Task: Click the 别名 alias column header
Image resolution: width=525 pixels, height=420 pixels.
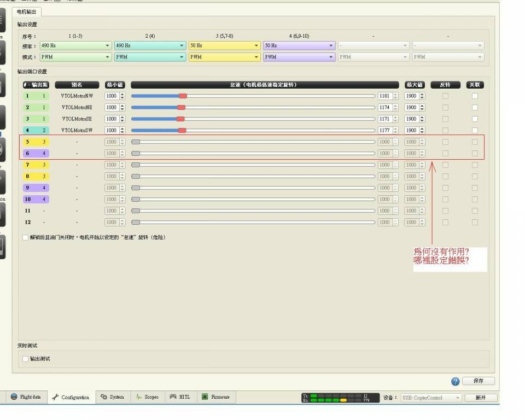Action: [77, 85]
